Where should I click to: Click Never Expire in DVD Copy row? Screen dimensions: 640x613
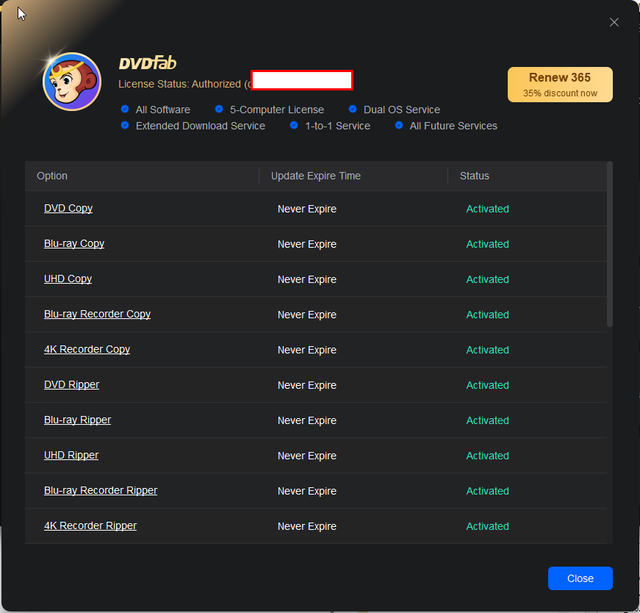click(x=307, y=209)
